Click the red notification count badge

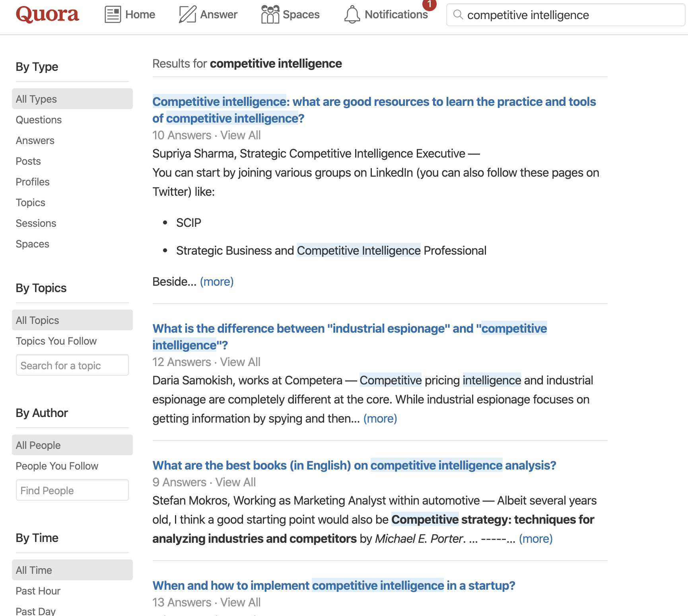(x=430, y=4)
